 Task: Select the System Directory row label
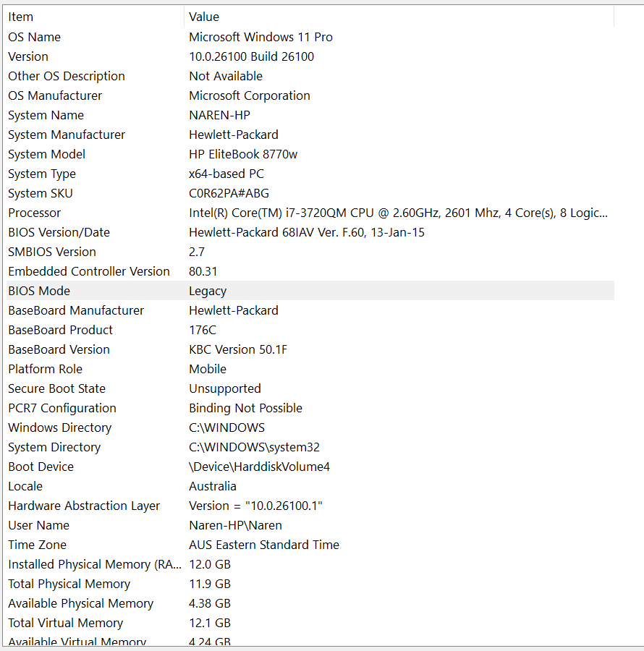click(x=54, y=447)
